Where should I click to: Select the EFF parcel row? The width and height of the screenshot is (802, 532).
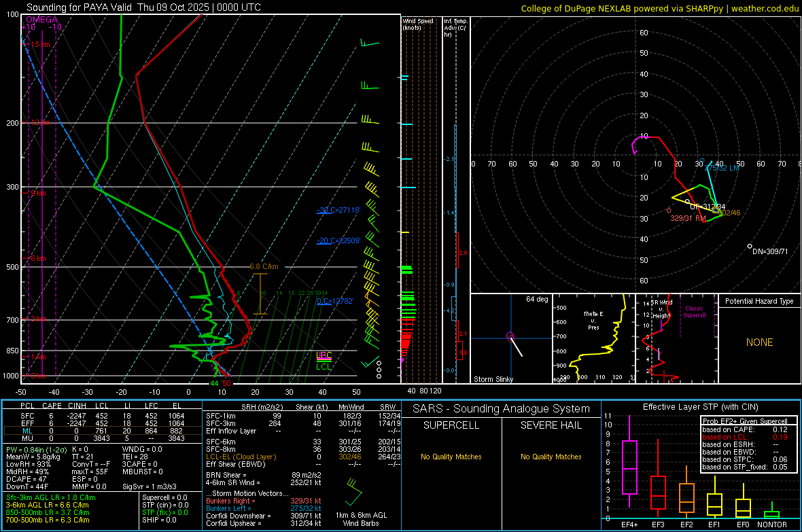point(103,423)
